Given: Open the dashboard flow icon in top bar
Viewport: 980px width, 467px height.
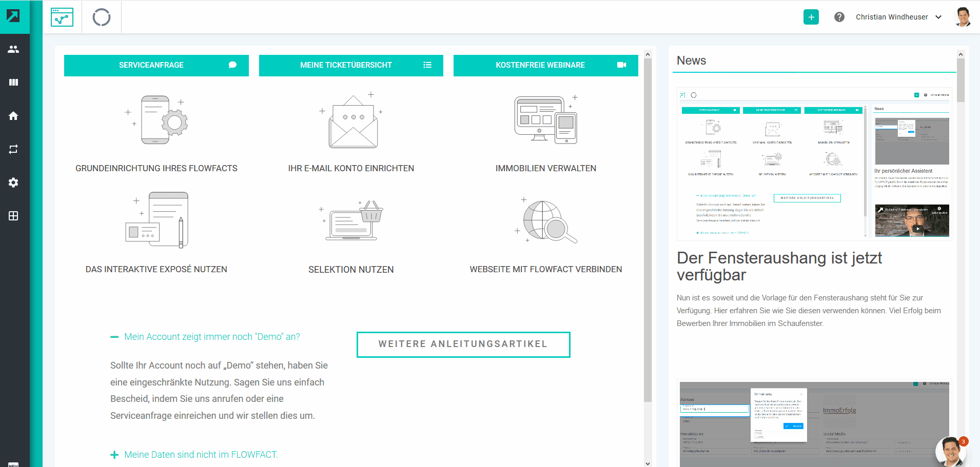Looking at the screenshot, I should pyautogui.click(x=62, y=17).
